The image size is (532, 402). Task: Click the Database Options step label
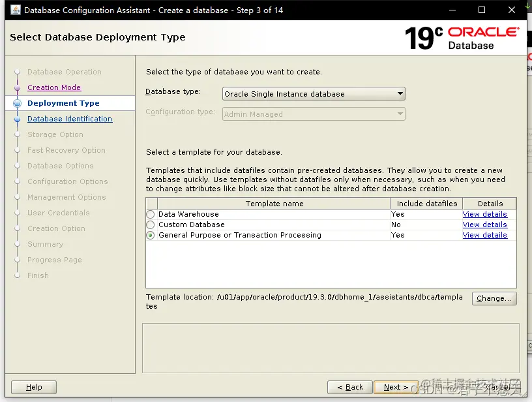coord(61,166)
